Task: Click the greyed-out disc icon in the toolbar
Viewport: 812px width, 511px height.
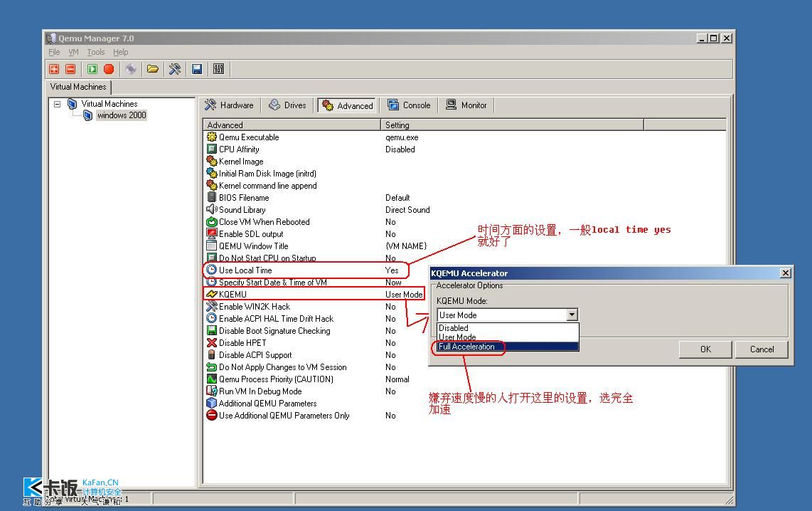Action: point(131,69)
